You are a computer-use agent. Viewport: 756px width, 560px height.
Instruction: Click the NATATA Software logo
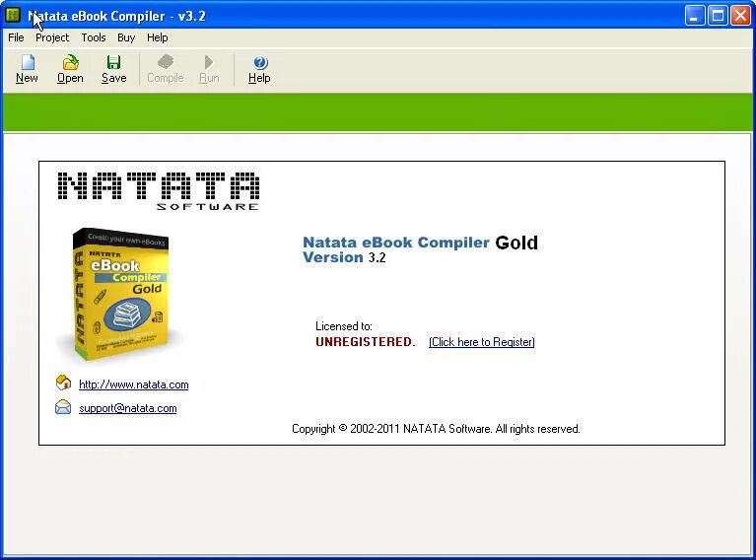pyautogui.click(x=158, y=191)
